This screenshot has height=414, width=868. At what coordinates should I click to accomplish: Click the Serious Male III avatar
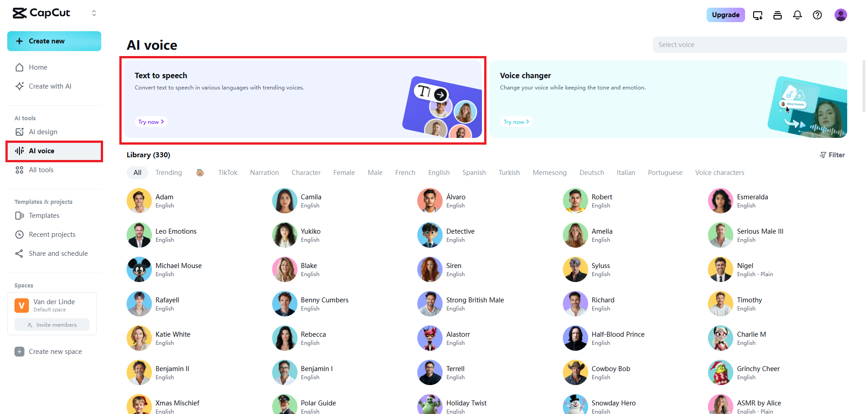tap(721, 235)
